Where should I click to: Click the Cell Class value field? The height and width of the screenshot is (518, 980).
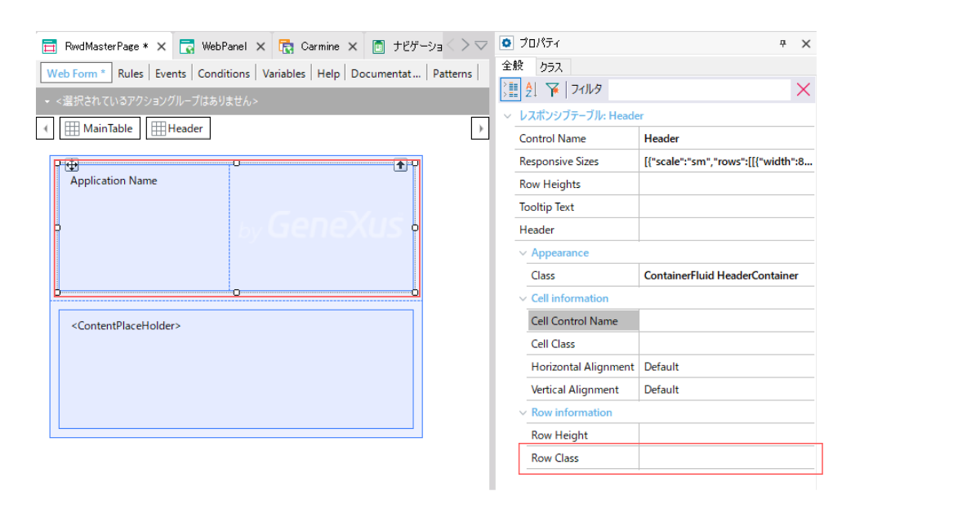tap(727, 344)
